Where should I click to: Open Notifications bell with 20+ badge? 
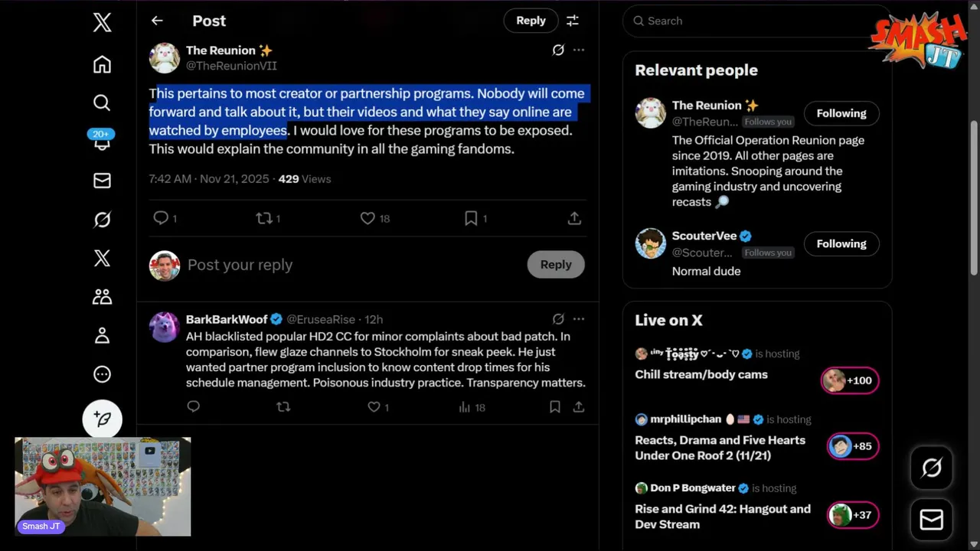tap(102, 141)
